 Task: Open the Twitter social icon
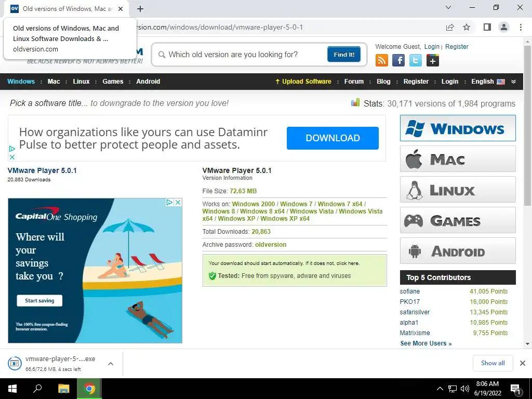tap(415, 61)
